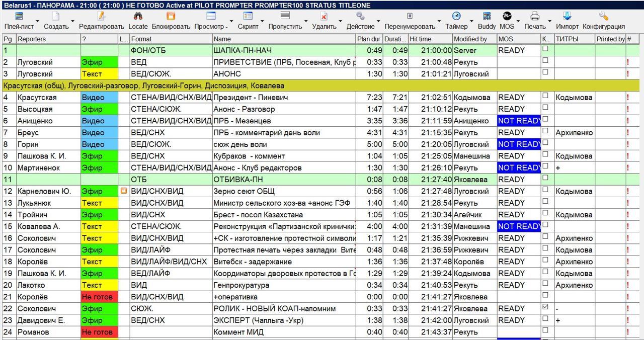This screenshot has width=644, height=340.
Task: Click red exclamation mark in Тройнич row
Action: [628, 215]
